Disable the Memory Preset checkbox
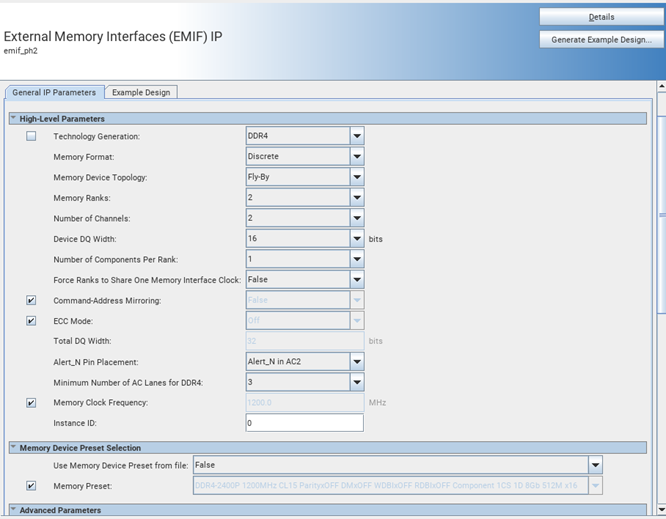Viewport: 666px width, 519px height. [31, 486]
